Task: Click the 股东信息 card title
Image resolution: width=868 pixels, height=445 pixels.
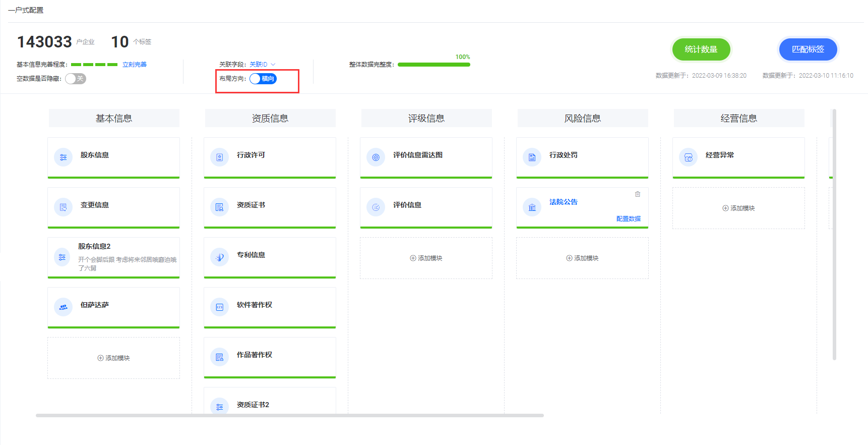Action: coord(95,155)
